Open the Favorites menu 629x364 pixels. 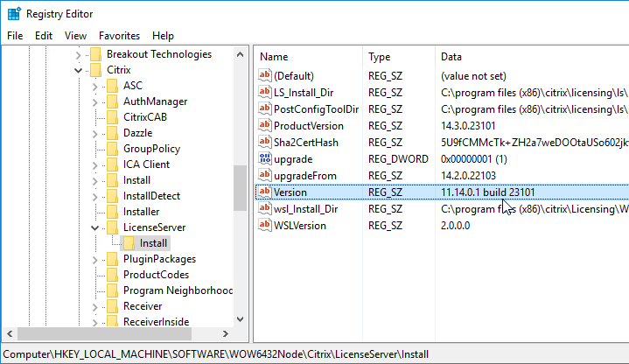click(119, 36)
